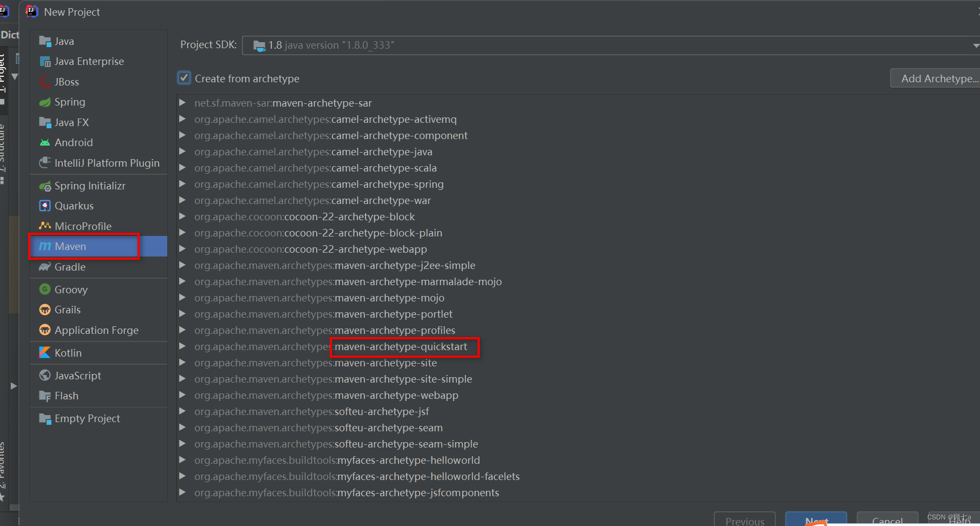Image resolution: width=980 pixels, height=526 pixels.
Task: Click the Previous button
Action: [744, 520]
